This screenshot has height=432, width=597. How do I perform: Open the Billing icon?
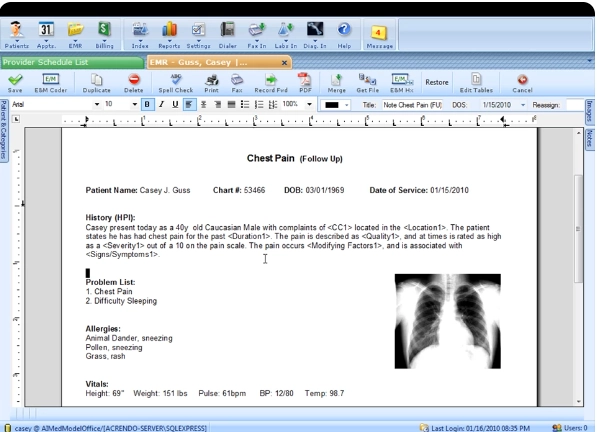pyautogui.click(x=104, y=34)
